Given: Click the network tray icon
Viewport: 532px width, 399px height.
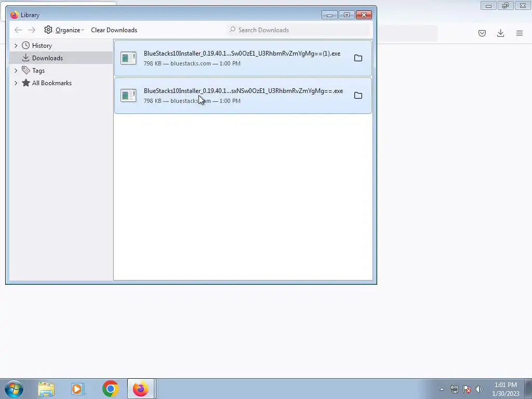Looking at the screenshot, I should (454, 389).
